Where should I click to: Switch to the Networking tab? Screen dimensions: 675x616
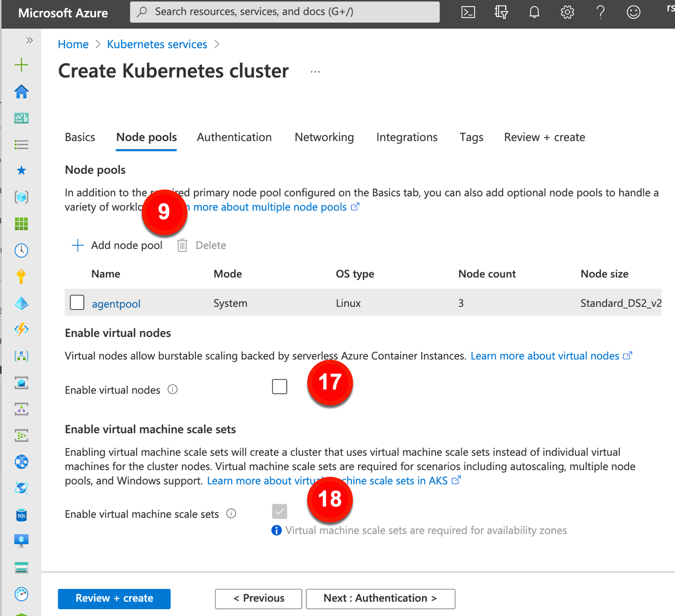click(324, 137)
